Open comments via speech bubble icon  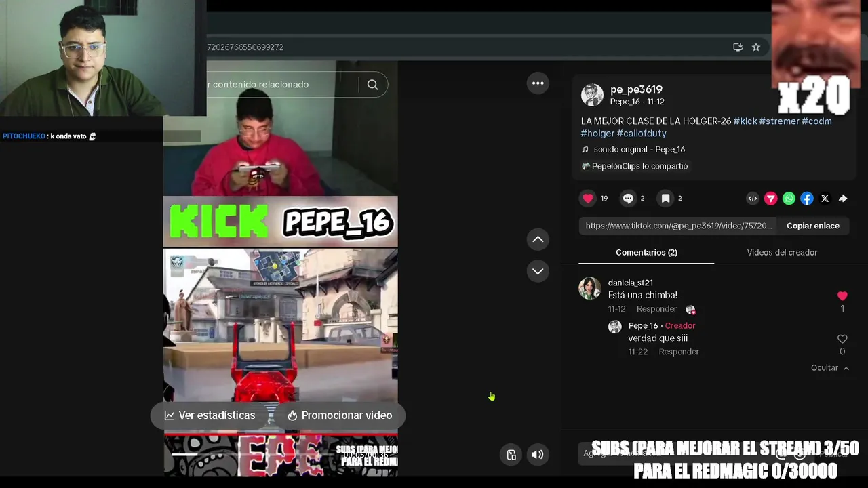(628, 199)
